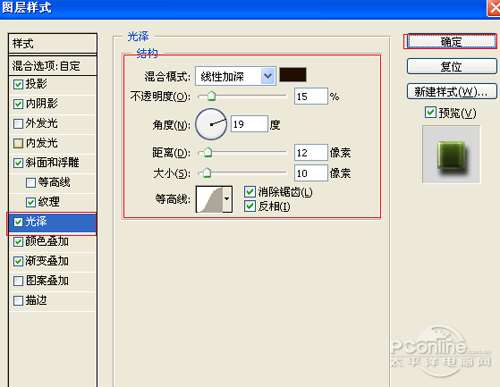Viewport: 500px width, 387px height.
Task: Select the 描边 row label
Action: point(36,300)
